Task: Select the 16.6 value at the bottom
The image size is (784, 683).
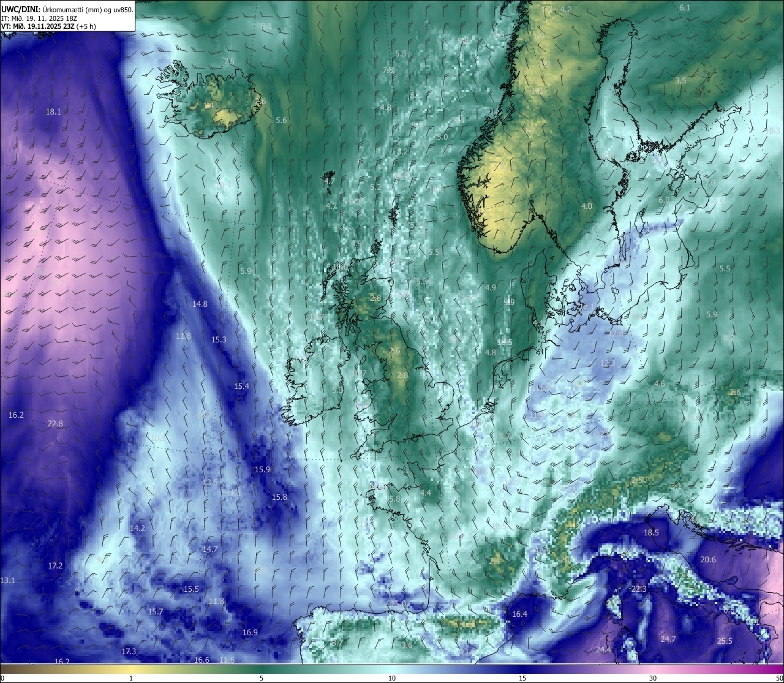Action: (202, 660)
